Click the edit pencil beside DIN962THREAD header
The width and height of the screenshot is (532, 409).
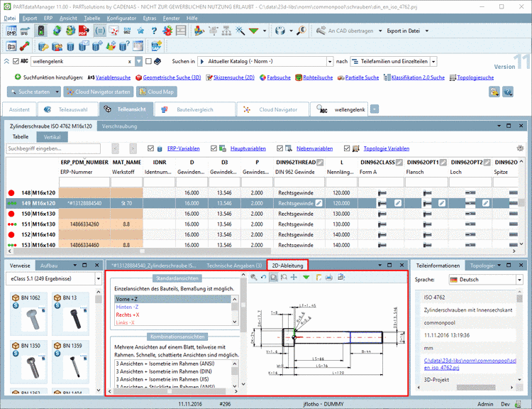[x=320, y=163]
